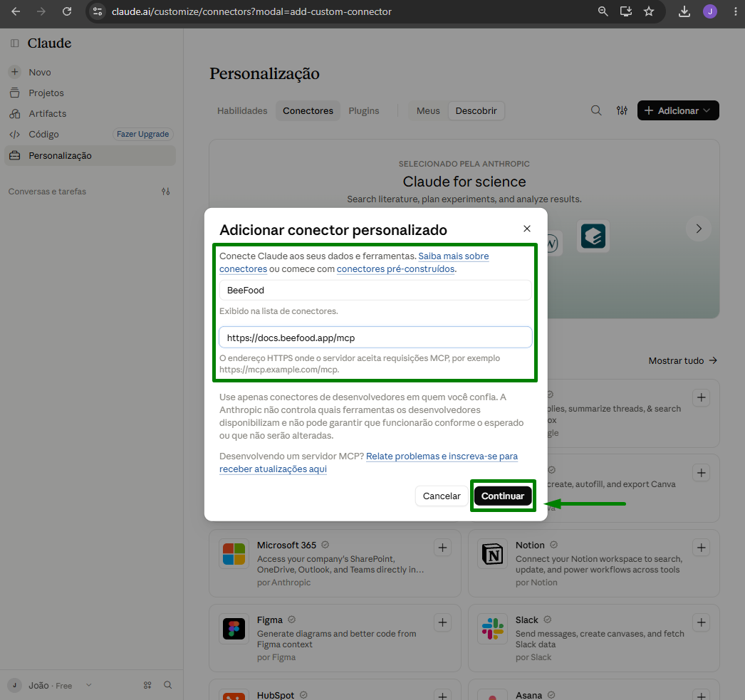Open the browser zoom magnifier icon

coord(603,11)
